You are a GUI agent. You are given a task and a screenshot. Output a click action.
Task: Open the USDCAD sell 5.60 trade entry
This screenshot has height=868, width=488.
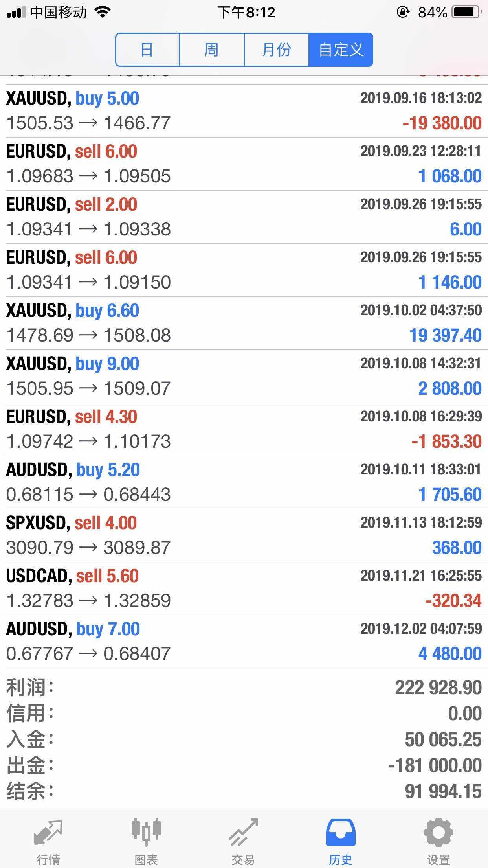click(x=244, y=588)
